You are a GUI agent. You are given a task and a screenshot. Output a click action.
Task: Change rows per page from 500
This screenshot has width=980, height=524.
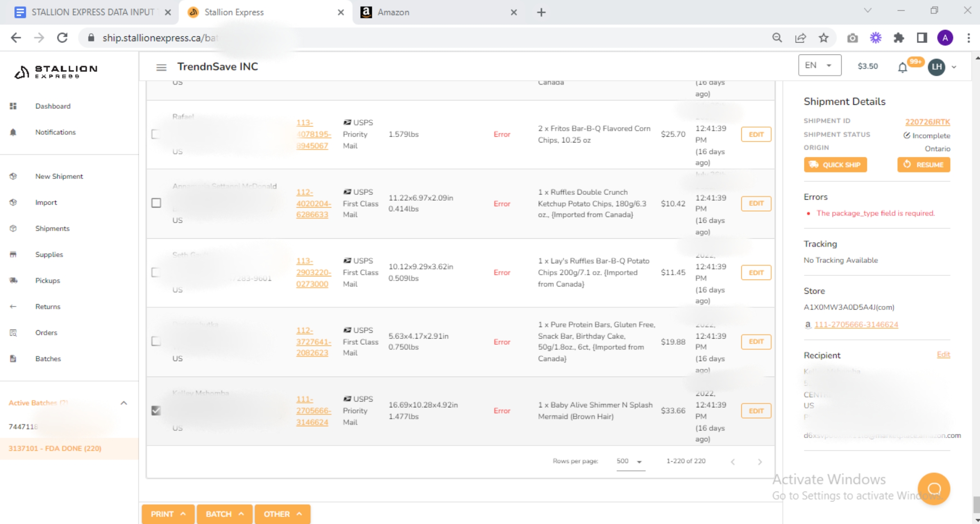tap(630, 461)
